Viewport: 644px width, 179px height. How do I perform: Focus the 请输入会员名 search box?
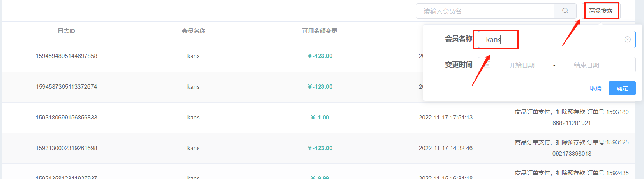tap(485, 11)
